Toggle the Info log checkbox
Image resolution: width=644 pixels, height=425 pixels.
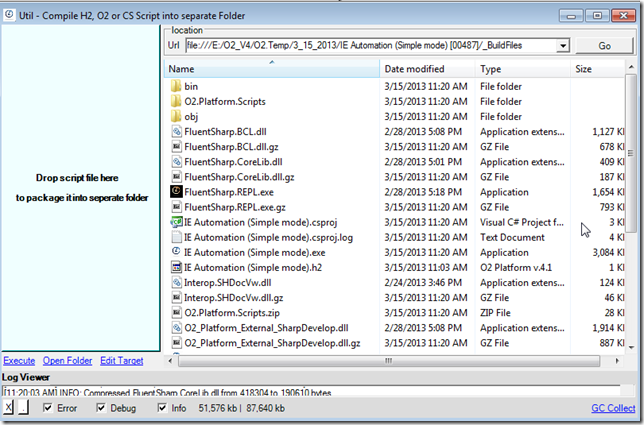(x=162, y=408)
